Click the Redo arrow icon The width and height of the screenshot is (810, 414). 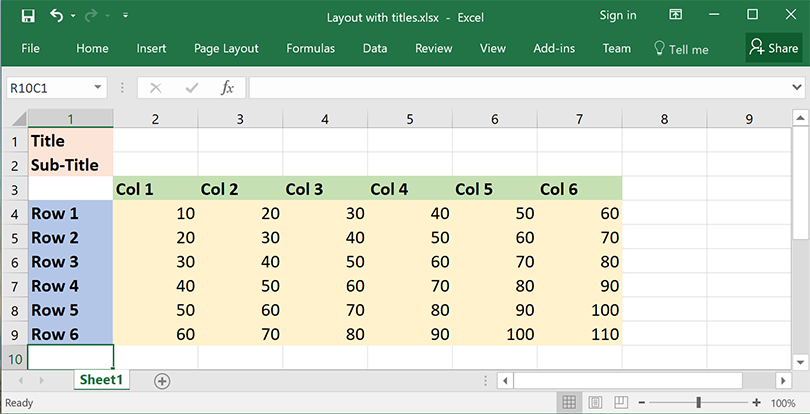(91, 16)
